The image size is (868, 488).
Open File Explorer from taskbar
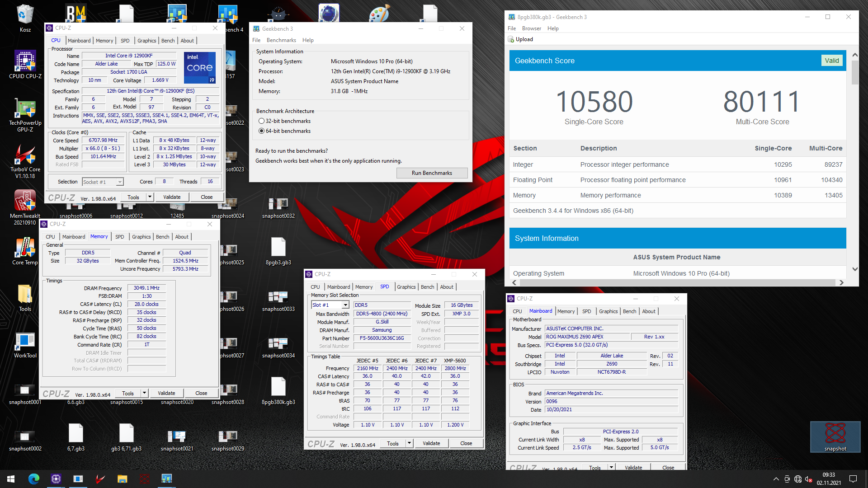click(x=122, y=479)
